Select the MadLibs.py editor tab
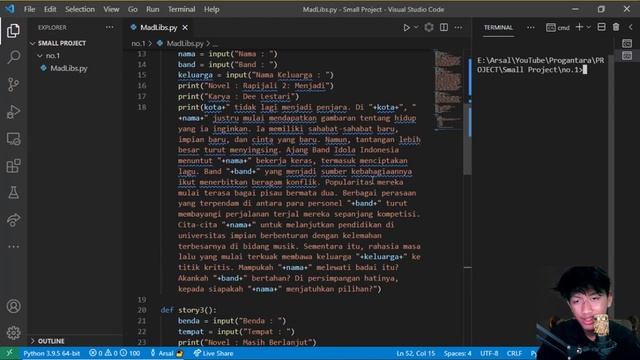 pos(159,27)
